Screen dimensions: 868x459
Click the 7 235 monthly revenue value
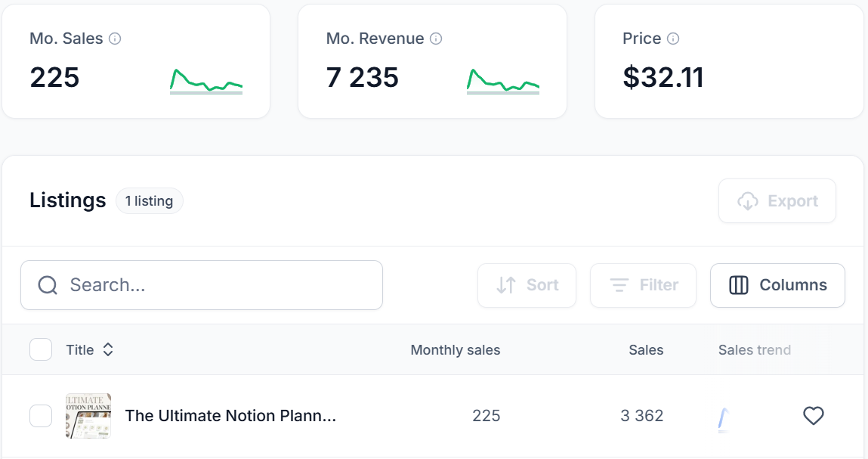tap(362, 78)
